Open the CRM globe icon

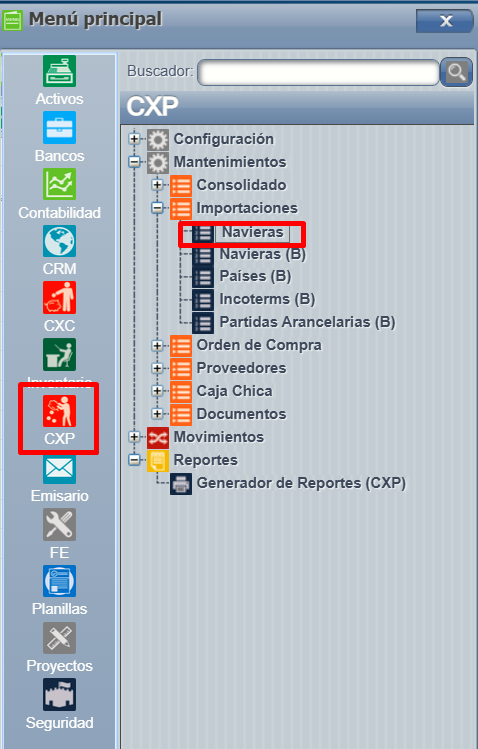[59, 241]
